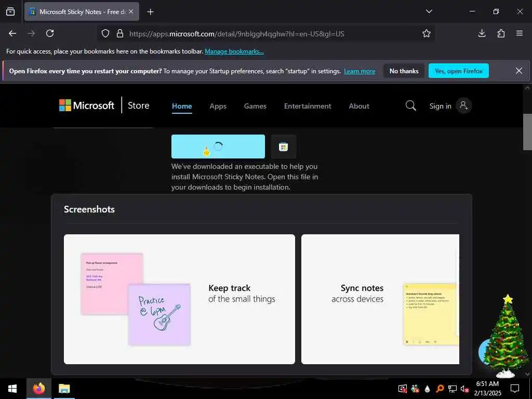Open the Entertainment nav item

pyautogui.click(x=308, y=106)
